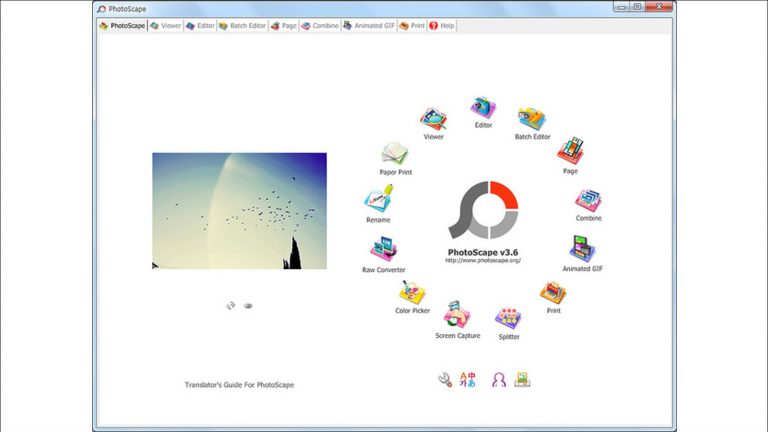The height and width of the screenshot is (432, 768).
Task: Open Translator's Guide For PhotoScape link
Action: coord(239,384)
